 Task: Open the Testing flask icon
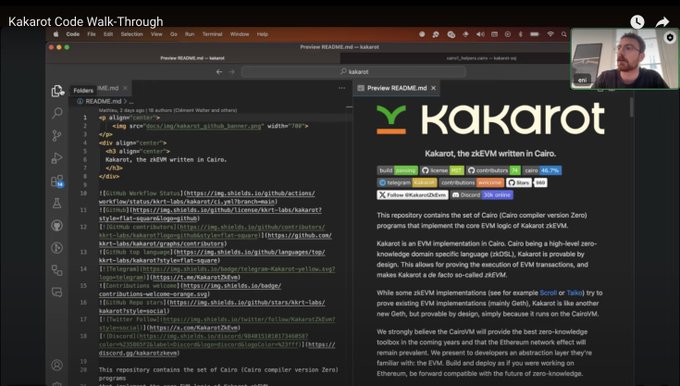57,203
